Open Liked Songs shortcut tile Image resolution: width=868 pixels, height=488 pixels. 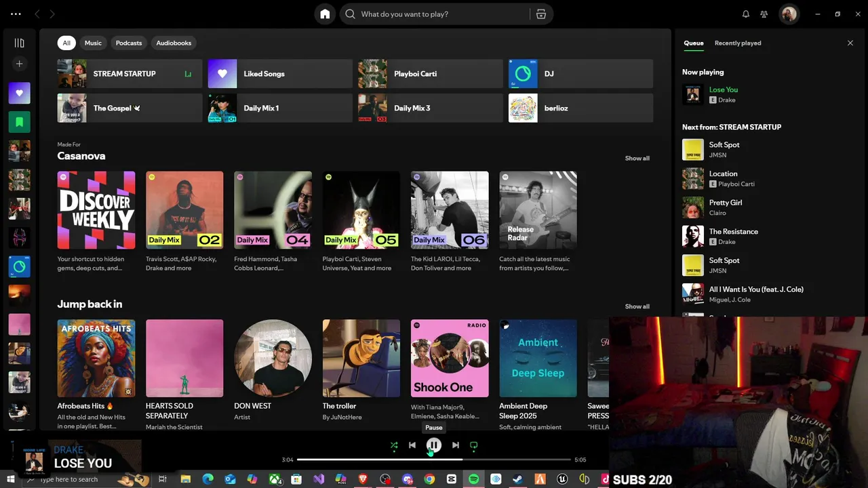[280, 74]
